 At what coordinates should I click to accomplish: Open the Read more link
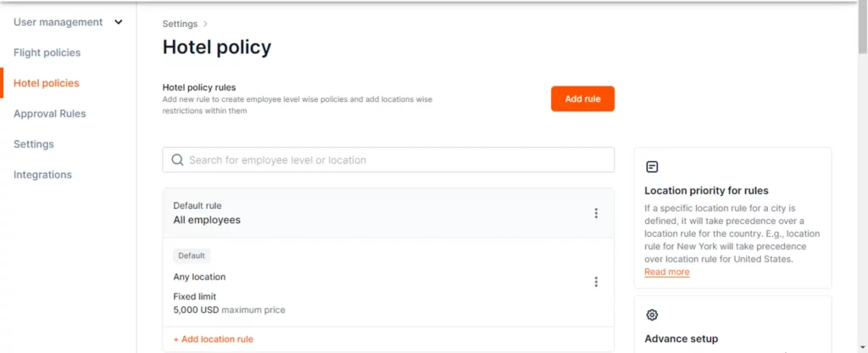(666, 272)
